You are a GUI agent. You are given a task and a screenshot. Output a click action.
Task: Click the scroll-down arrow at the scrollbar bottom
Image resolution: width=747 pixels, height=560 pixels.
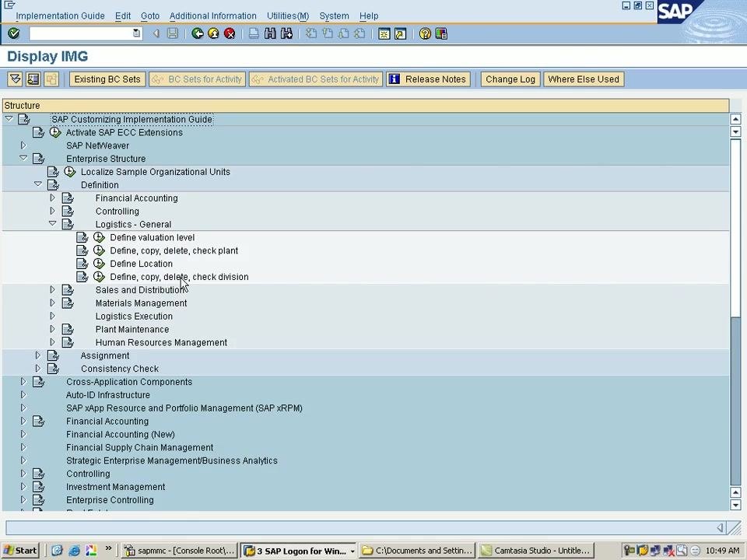(x=735, y=505)
